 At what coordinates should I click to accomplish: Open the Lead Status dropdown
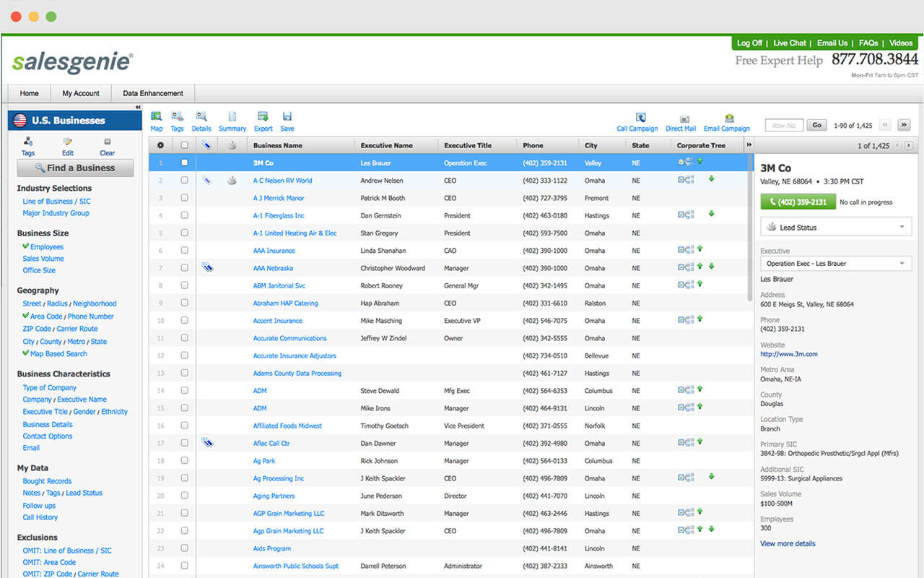click(836, 227)
